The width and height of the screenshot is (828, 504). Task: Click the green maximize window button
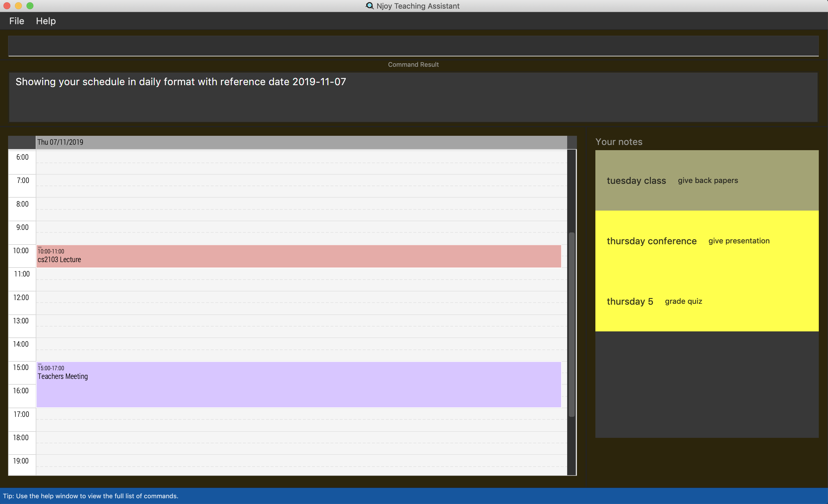coord(30,6)
